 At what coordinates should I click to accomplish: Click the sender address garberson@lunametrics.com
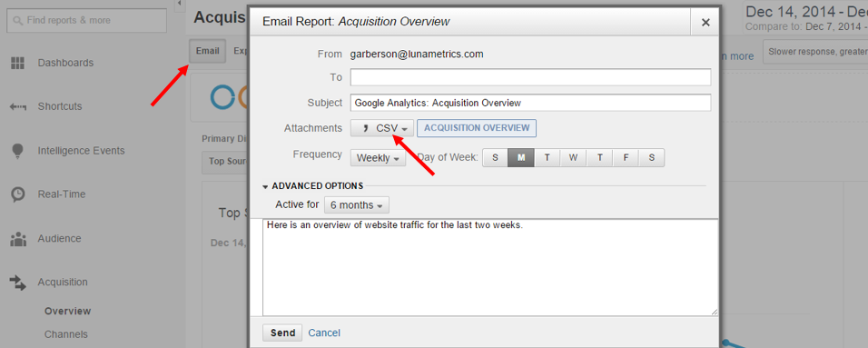coord(417,55)
